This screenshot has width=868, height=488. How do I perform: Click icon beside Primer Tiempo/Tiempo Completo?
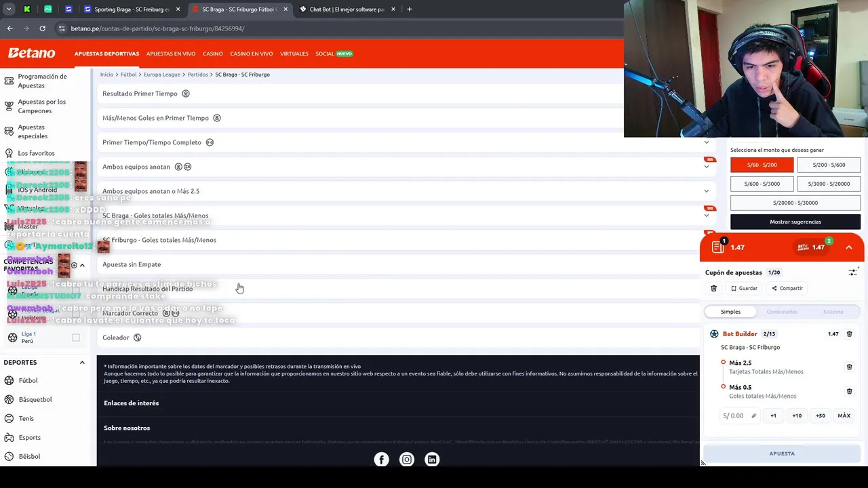coord(210,142)
